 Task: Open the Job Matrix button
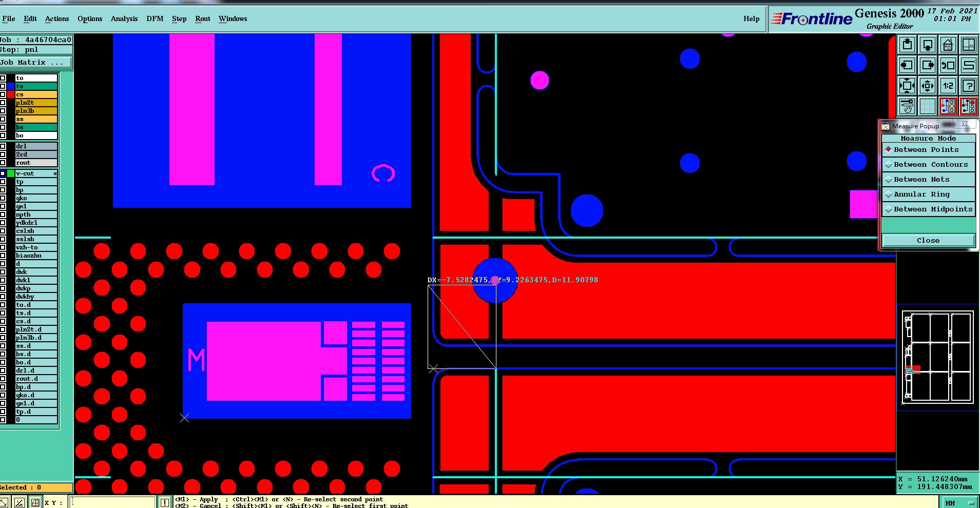(35, 63)
